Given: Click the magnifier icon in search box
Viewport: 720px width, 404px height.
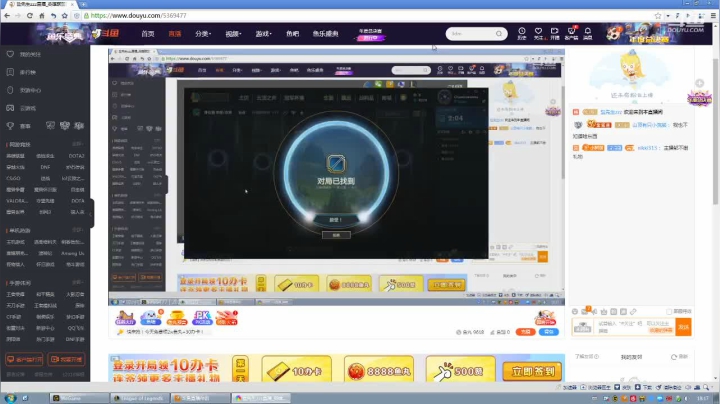Looking at the screenshot, I should [499, 34].
